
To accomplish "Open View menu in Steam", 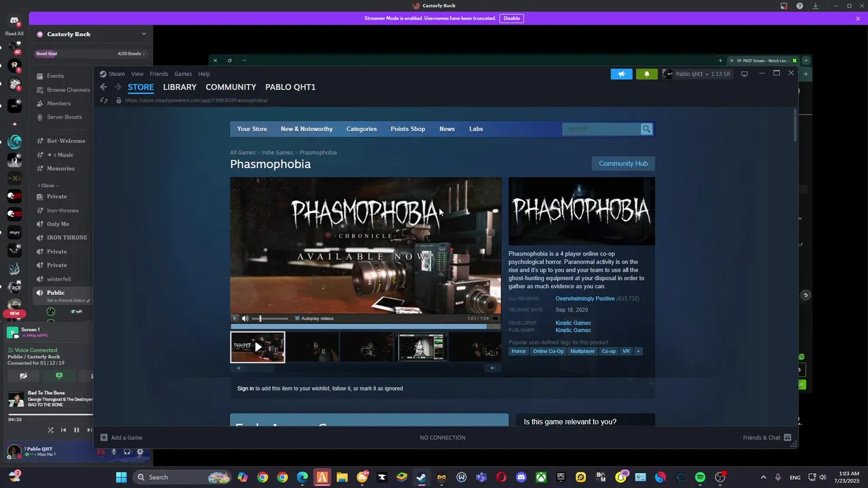I will tap(137, 74).
